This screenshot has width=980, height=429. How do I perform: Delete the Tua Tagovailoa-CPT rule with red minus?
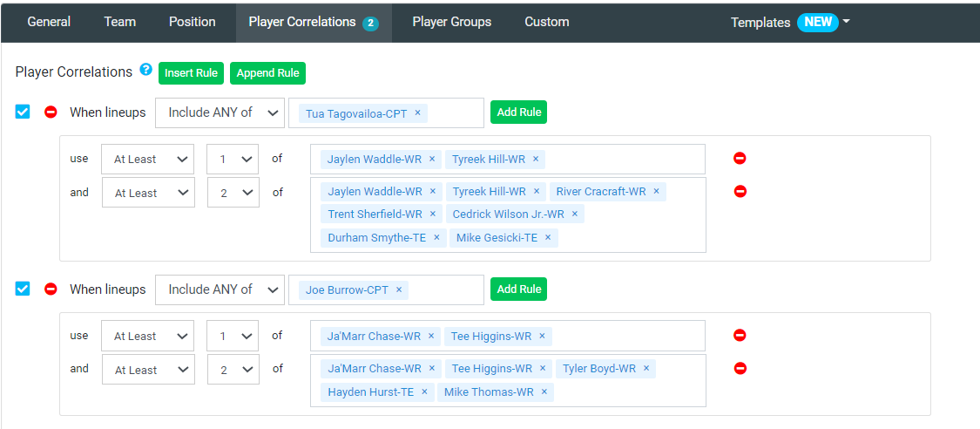pyautogui.click(x=51, y=112)
